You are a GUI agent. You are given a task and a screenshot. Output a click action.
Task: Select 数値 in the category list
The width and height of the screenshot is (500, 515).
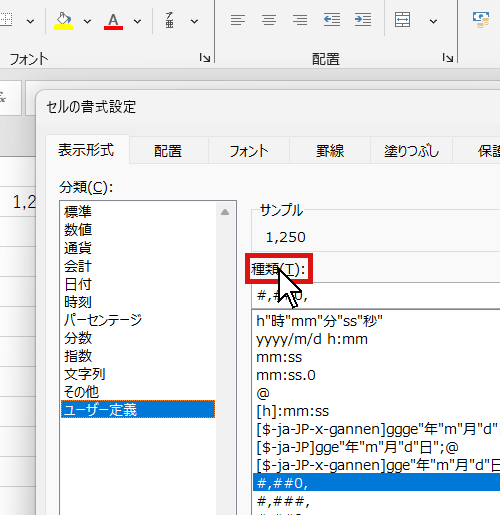point(138,230)
